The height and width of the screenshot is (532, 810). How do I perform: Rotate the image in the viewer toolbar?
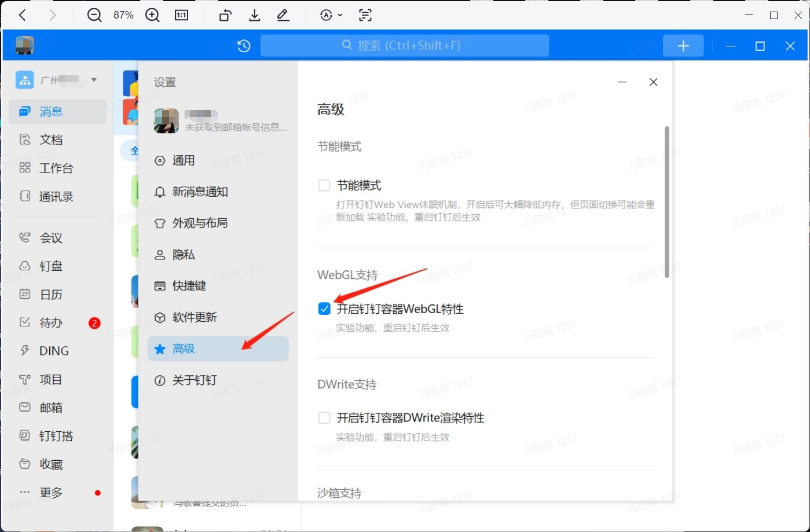coord(225,16)
